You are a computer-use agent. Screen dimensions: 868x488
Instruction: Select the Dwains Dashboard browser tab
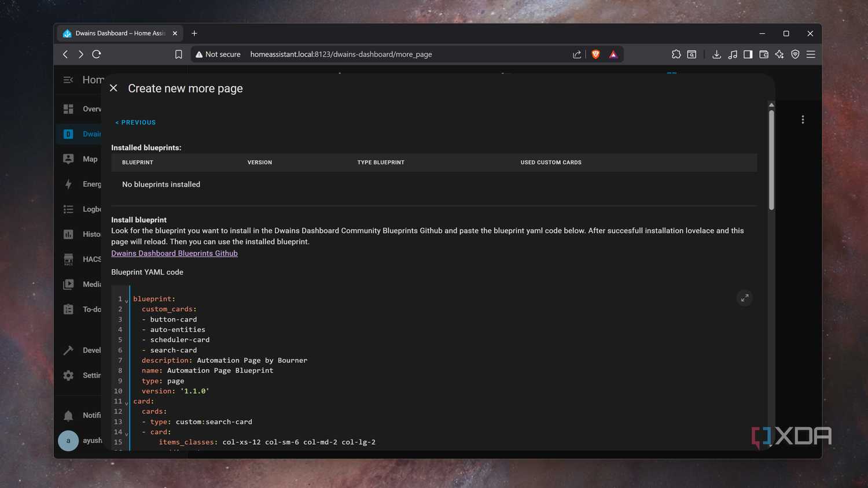(x=120, y=34)
